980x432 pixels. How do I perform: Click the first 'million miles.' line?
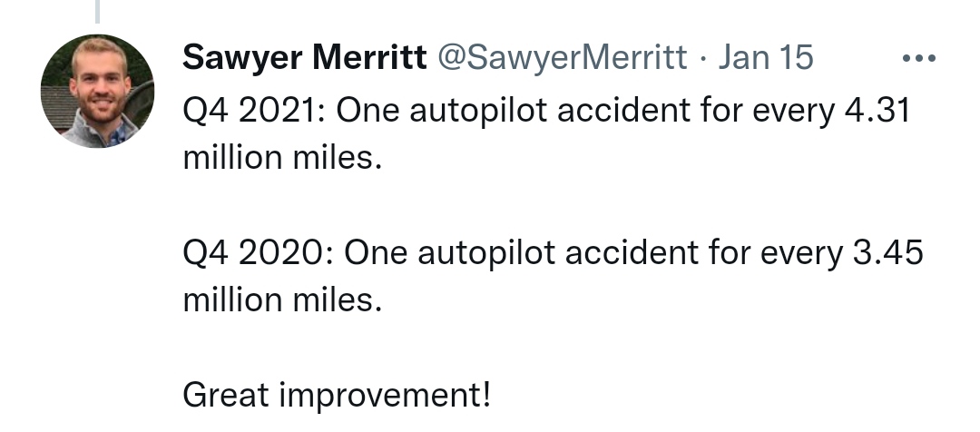(282, 158)
